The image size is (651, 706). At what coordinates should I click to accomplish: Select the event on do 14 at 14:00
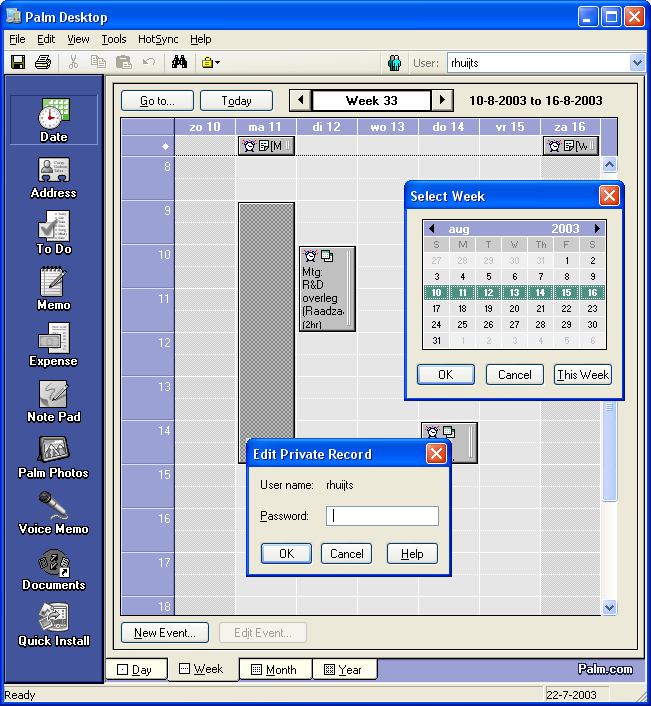point(464,433)
